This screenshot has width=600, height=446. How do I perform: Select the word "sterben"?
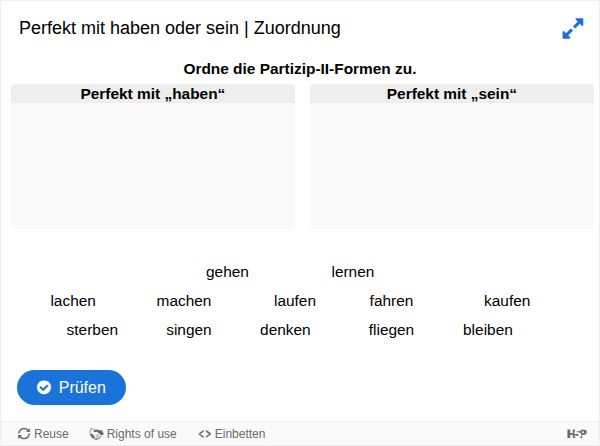tap(92, 330)
